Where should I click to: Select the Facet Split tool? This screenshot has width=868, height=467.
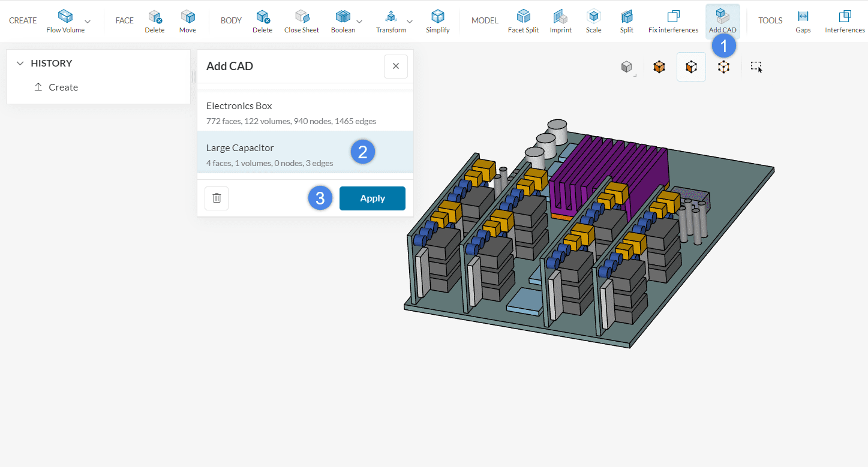(522, 20)
